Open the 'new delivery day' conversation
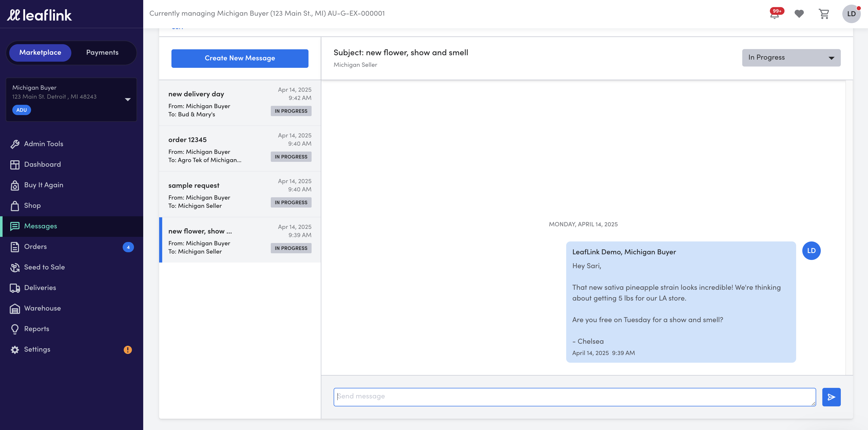The width and height of the screenshot is (868, 430). (x=239, y=102)
